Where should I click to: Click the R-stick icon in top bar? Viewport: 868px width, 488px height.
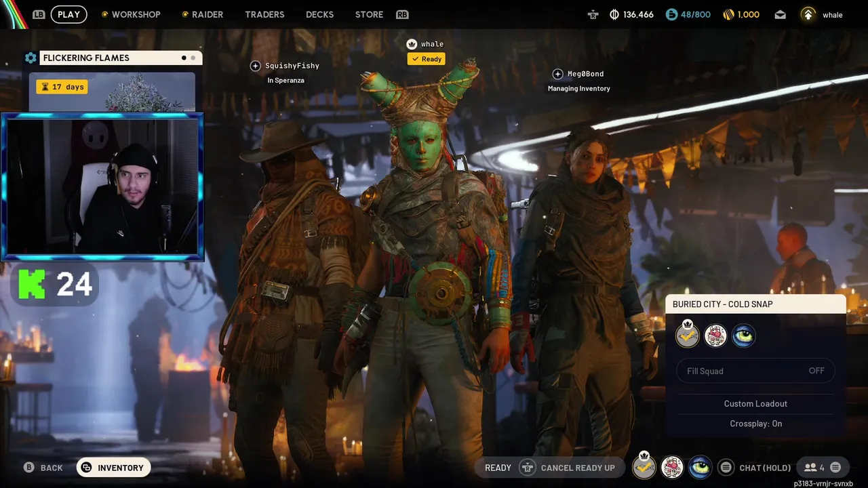(x=593, y=14)
